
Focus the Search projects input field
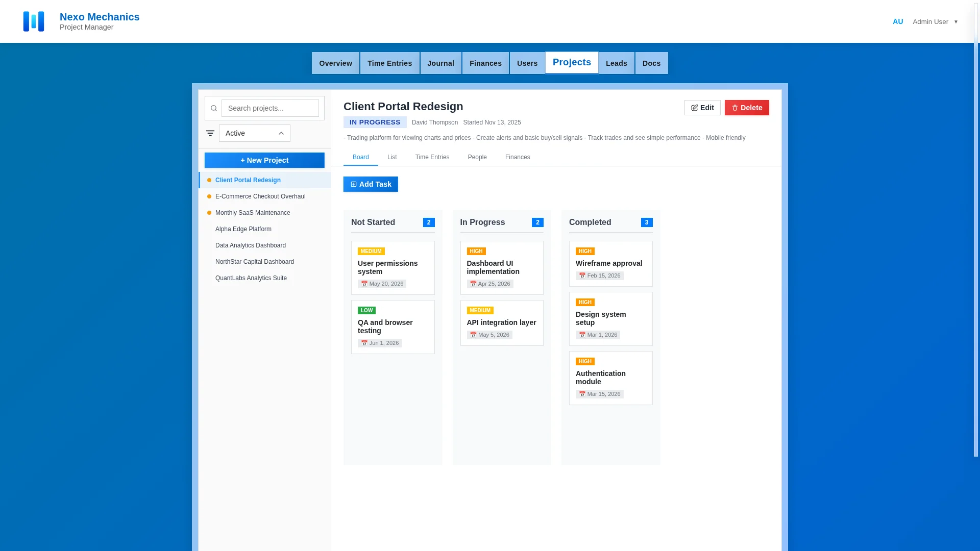(x=270, y=108)
